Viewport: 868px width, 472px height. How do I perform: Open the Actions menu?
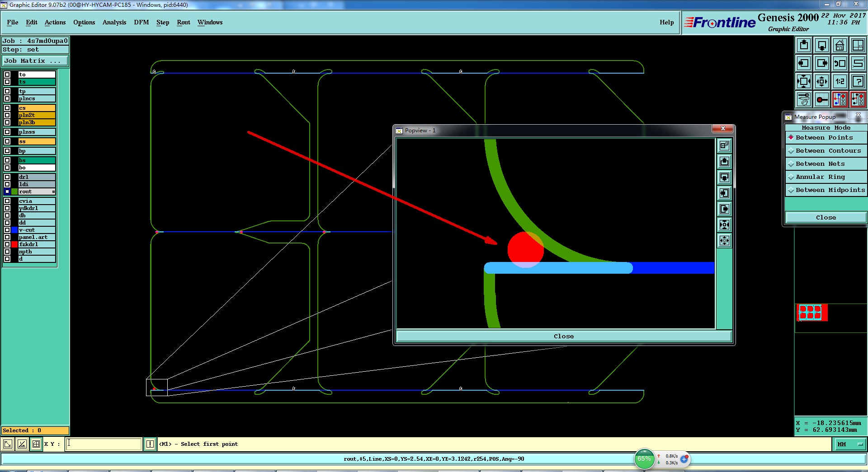55,22
